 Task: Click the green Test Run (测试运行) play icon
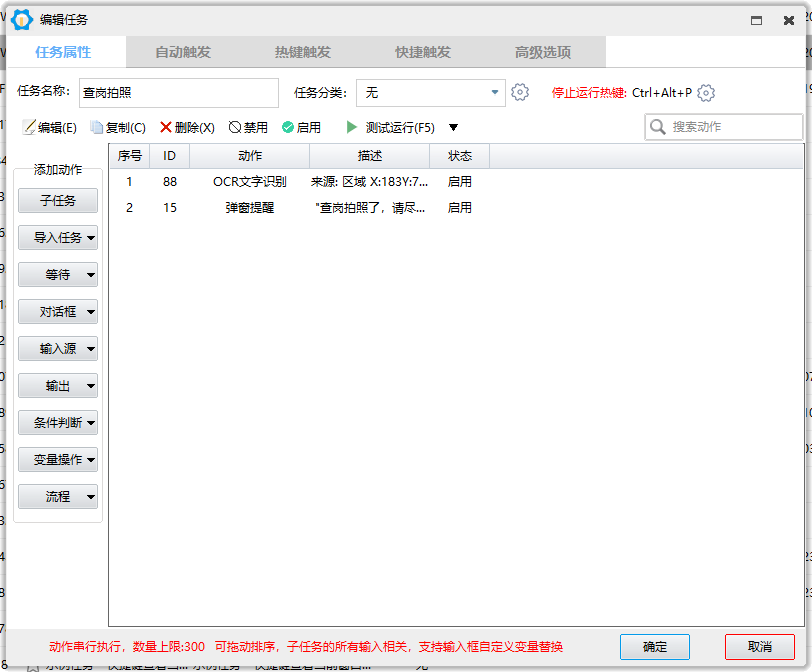[x=352, y=127]
